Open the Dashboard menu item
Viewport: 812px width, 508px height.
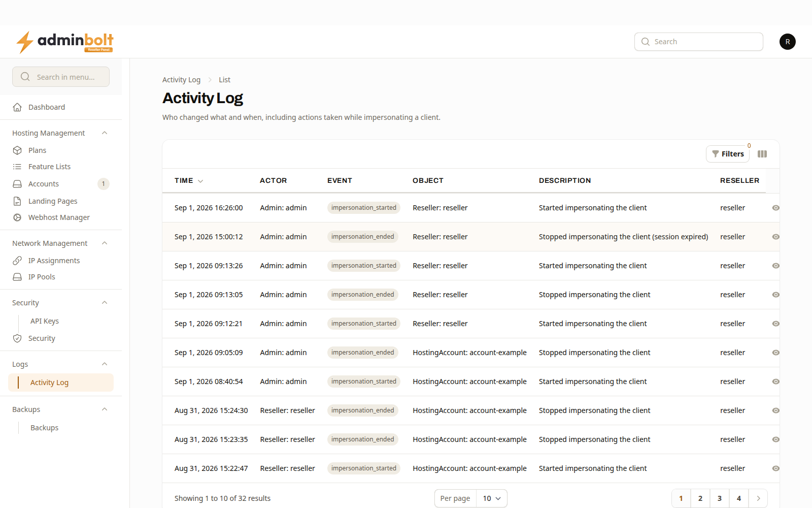(x=61, y=107)
